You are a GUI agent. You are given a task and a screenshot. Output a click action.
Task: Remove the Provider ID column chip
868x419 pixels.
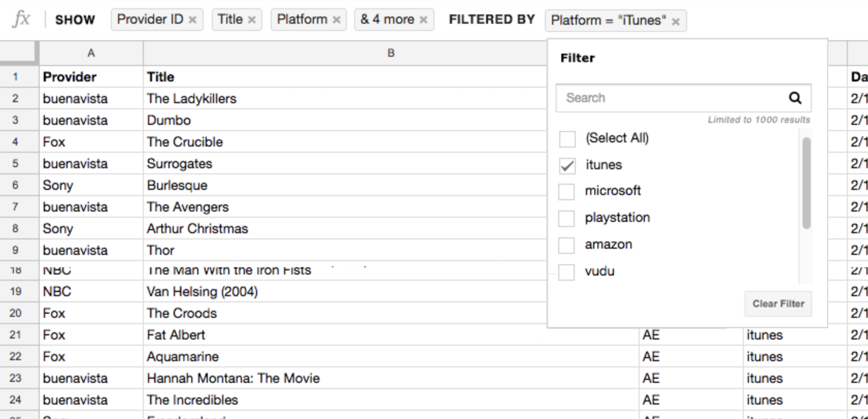pyautogui.click(x=193, y=20)
